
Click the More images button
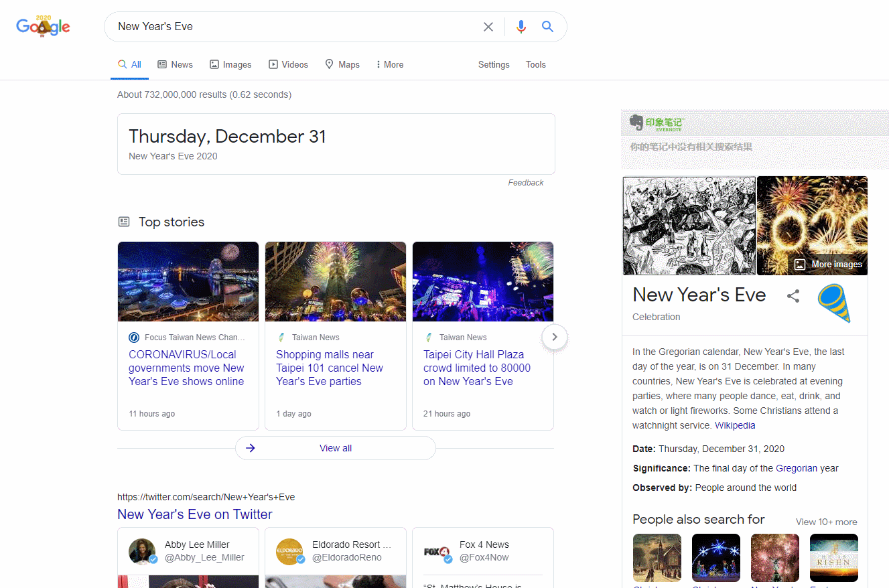click(x=829, y=265)
